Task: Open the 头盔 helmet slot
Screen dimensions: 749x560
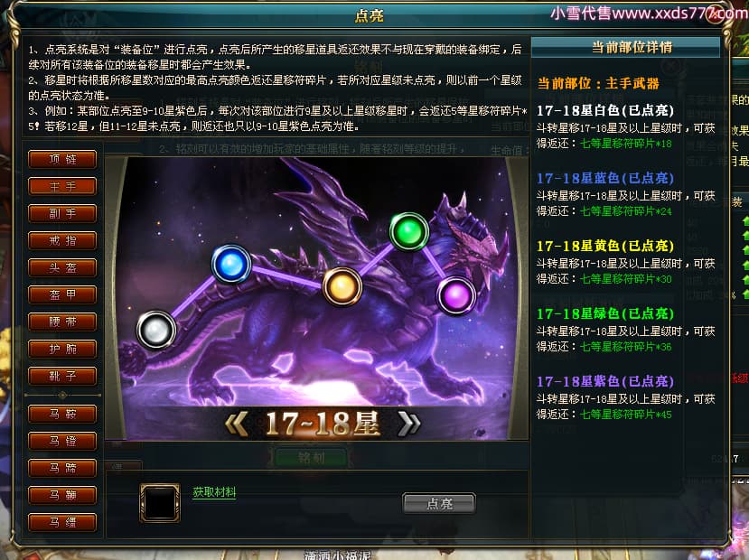Action: [x=62, y=268]
